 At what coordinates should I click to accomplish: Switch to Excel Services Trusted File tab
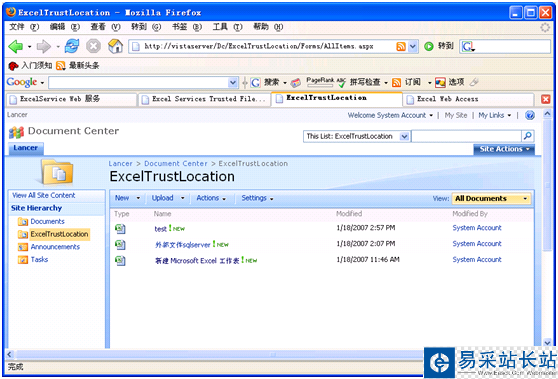click(204, 99)
